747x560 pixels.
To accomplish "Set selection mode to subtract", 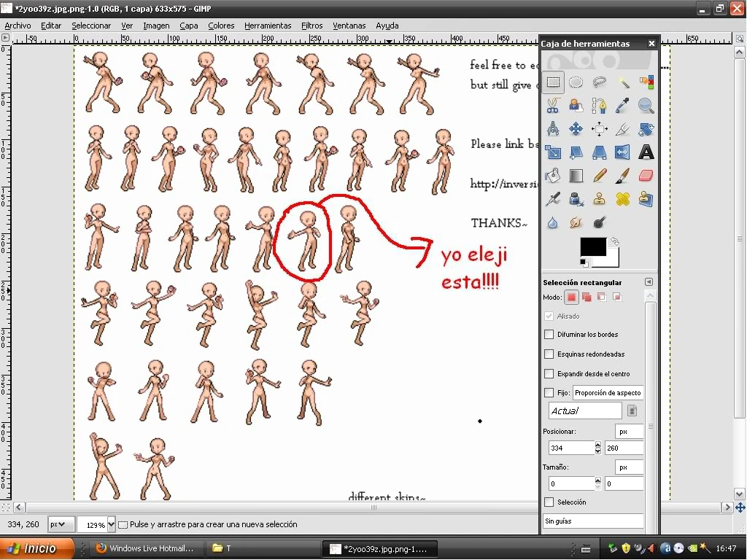I will pyautogui.click(x=602, y=297).
